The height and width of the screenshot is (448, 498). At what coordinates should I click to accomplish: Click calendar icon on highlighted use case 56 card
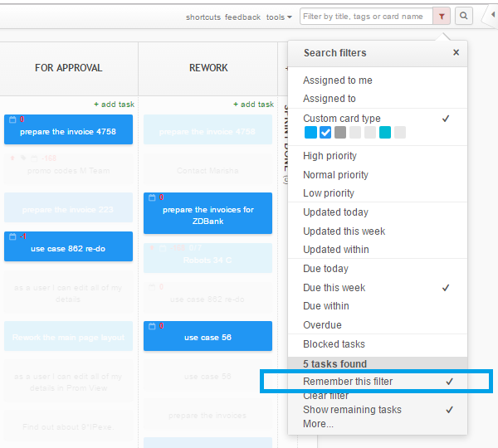click(152, 326)
